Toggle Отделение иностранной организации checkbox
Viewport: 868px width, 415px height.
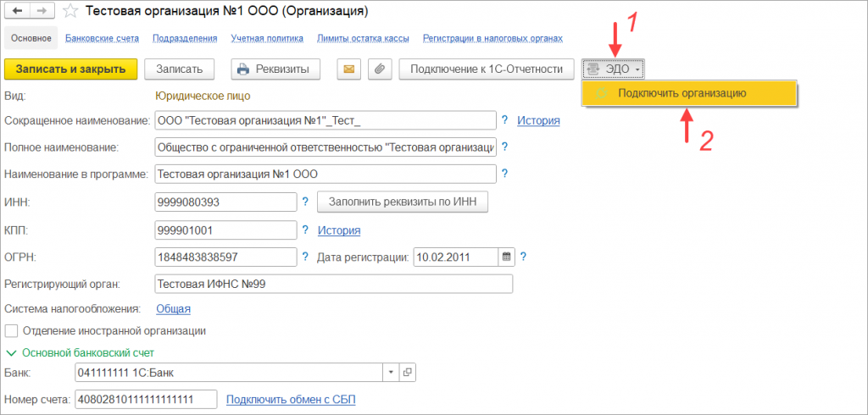click(12, 330)
